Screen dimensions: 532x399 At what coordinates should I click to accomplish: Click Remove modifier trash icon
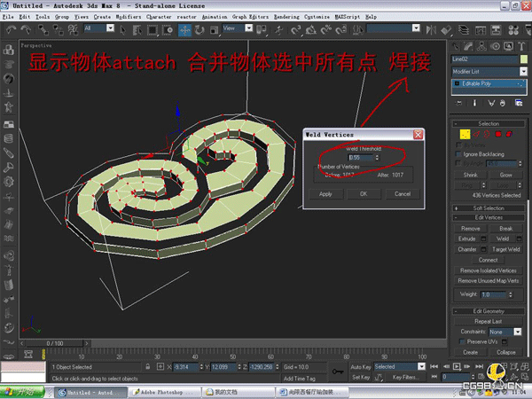pos(502,103)
